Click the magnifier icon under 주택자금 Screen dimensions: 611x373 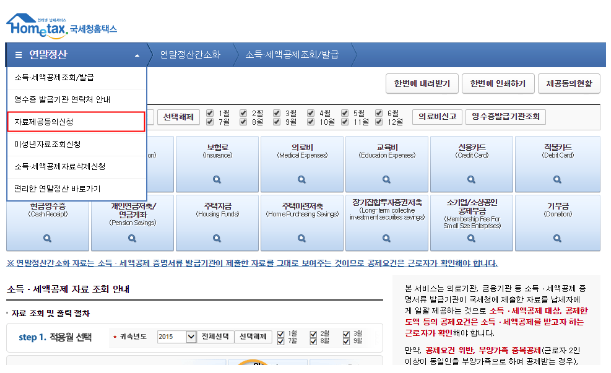pyautogui.click(x=217, y=238)
